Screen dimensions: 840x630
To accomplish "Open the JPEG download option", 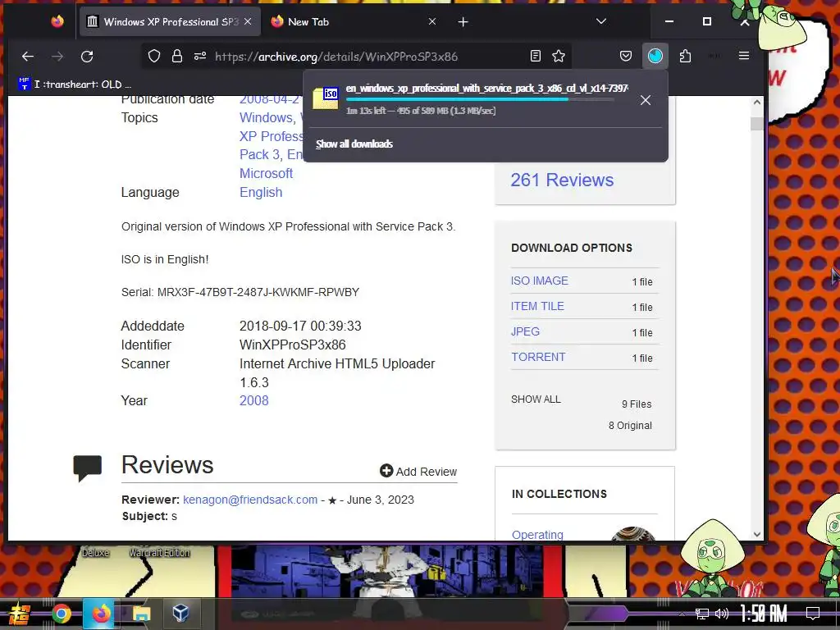I will click(525, 331).
